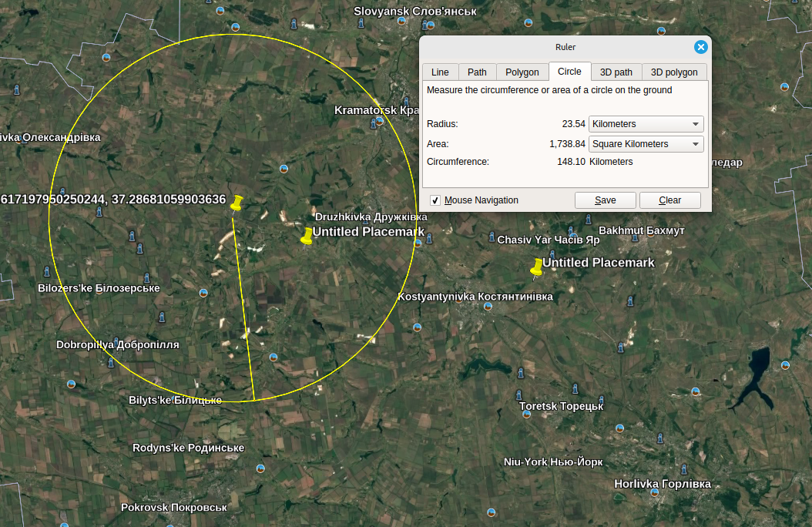Click the Pokrovsk city label on map

point(174,507)
